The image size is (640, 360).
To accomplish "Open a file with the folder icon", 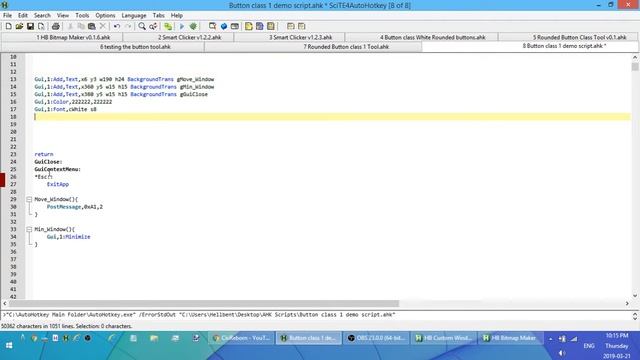I will click(19, 26).
